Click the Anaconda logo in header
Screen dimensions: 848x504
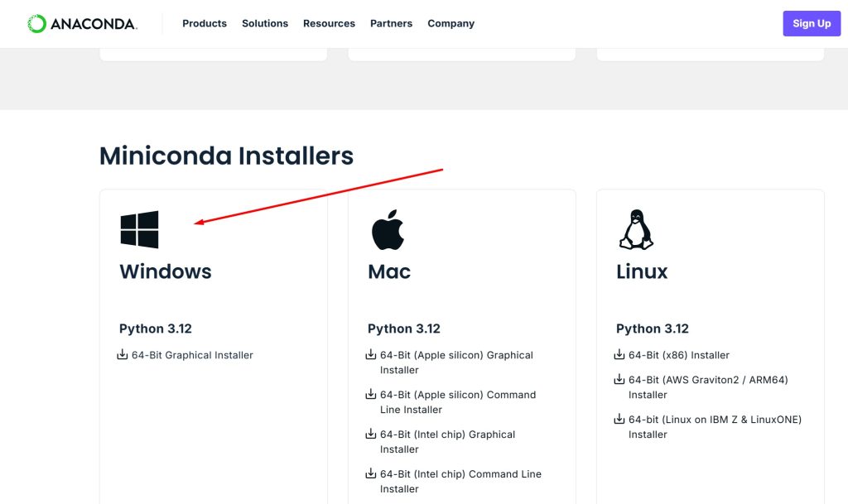82,23
